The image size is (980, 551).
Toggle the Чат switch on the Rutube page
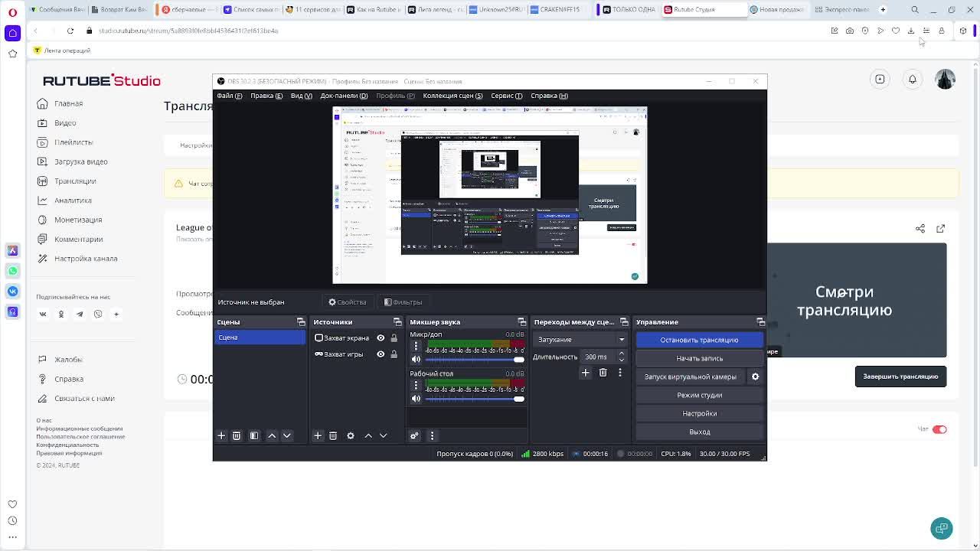(x=939, y=429)
